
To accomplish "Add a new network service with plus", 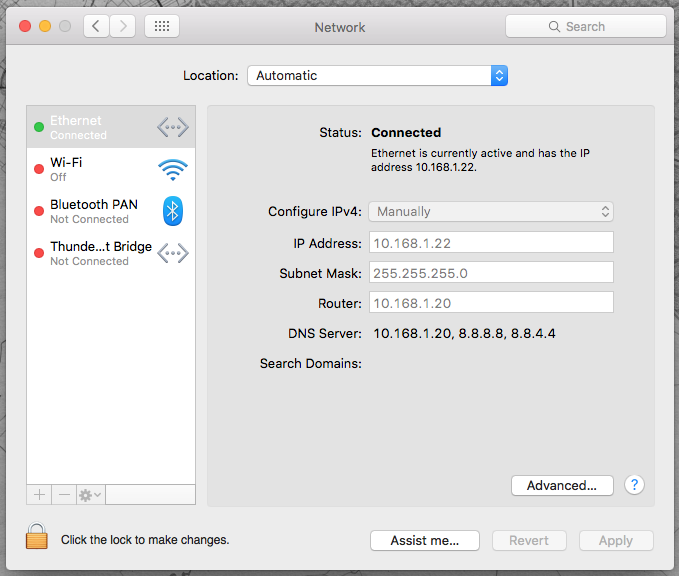I will pos(40,495).
